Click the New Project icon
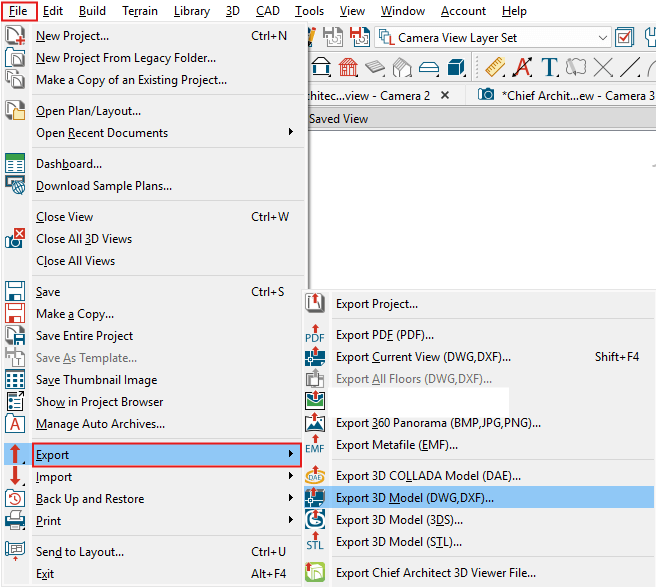 (15, 35)
